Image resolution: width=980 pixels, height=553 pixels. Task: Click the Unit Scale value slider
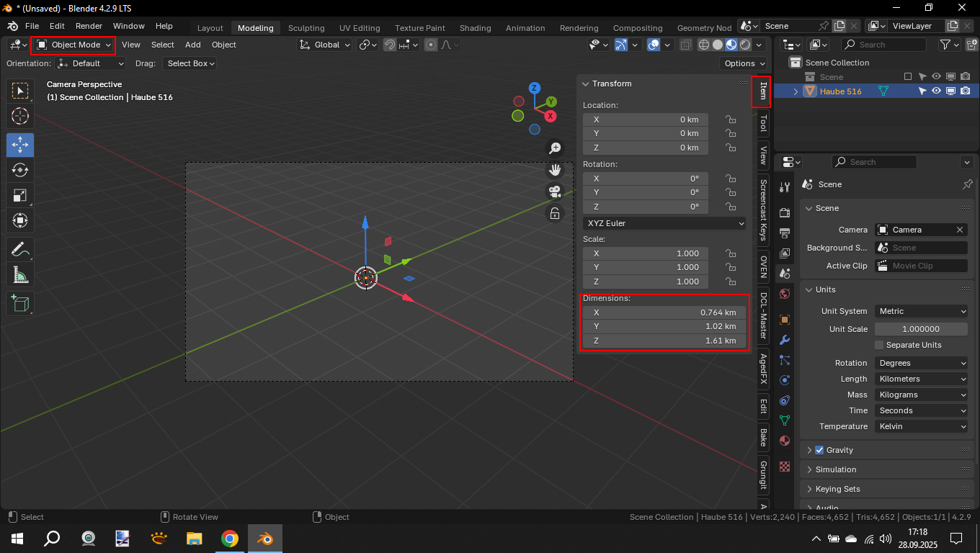921,329
